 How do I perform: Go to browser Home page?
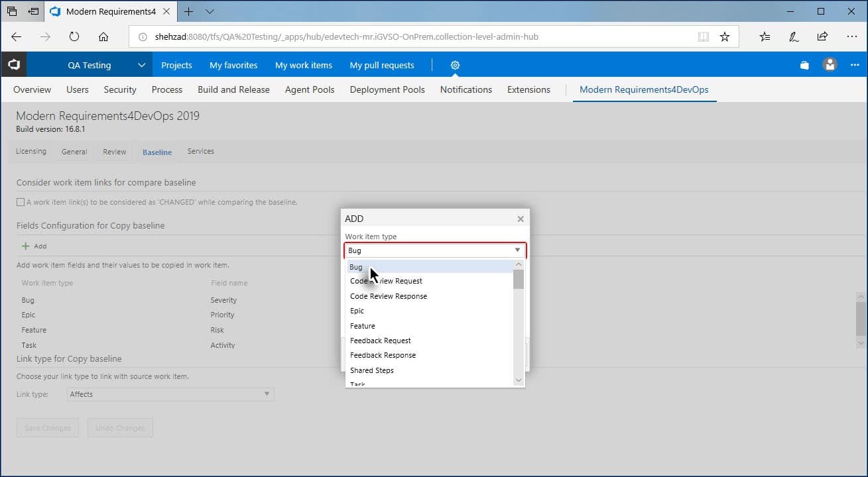click(103, 37)
